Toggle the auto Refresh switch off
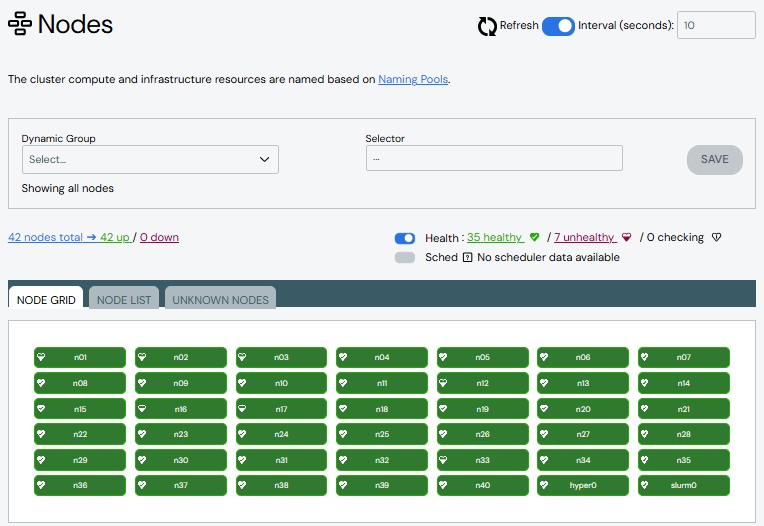The image size is (764, 526). (558, 26)
